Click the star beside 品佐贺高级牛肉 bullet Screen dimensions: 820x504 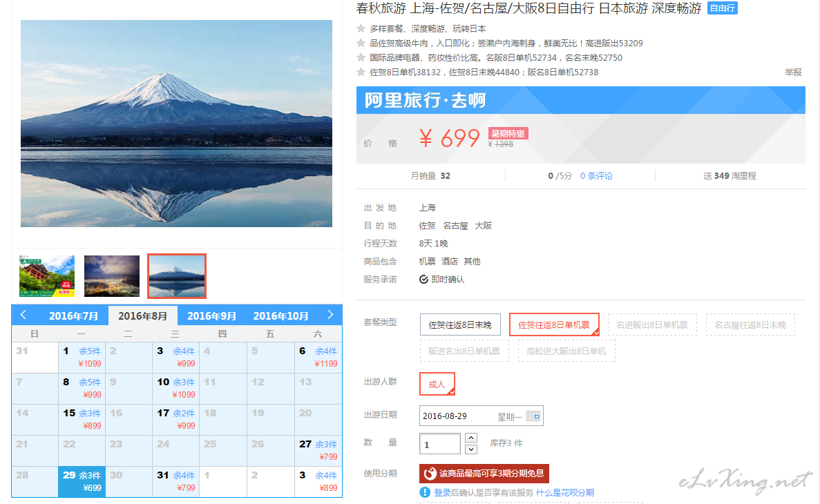tap(361, 43)
